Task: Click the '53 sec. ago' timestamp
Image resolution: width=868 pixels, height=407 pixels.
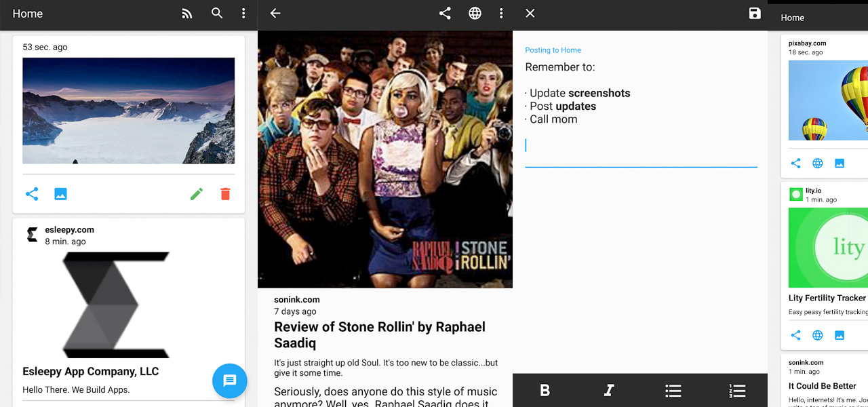Action: point(45,47)
